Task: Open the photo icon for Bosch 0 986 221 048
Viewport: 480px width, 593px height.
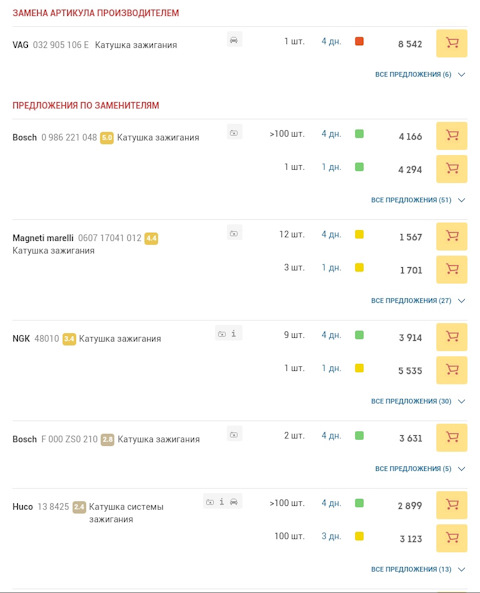Action: (234, 133)
